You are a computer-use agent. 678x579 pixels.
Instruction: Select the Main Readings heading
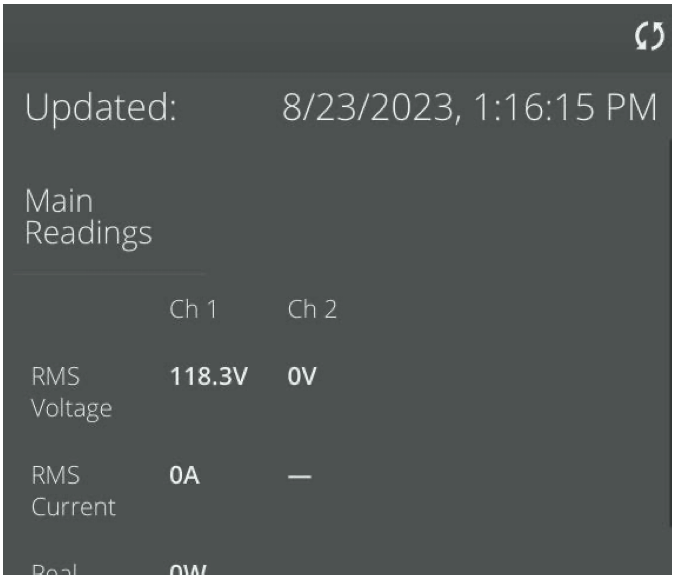(x=88, y=217)
